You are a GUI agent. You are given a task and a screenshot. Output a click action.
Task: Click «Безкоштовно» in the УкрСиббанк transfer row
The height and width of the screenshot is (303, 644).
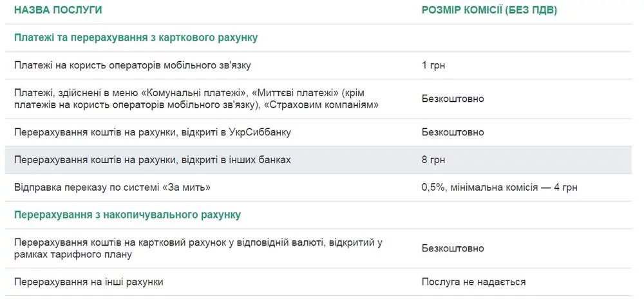coord(453,132)
